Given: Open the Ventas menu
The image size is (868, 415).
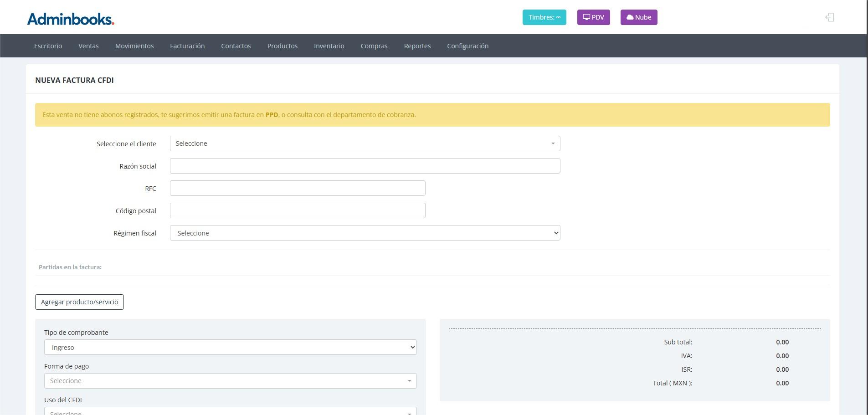Looking at the screenshot, I should click(88, 46).
